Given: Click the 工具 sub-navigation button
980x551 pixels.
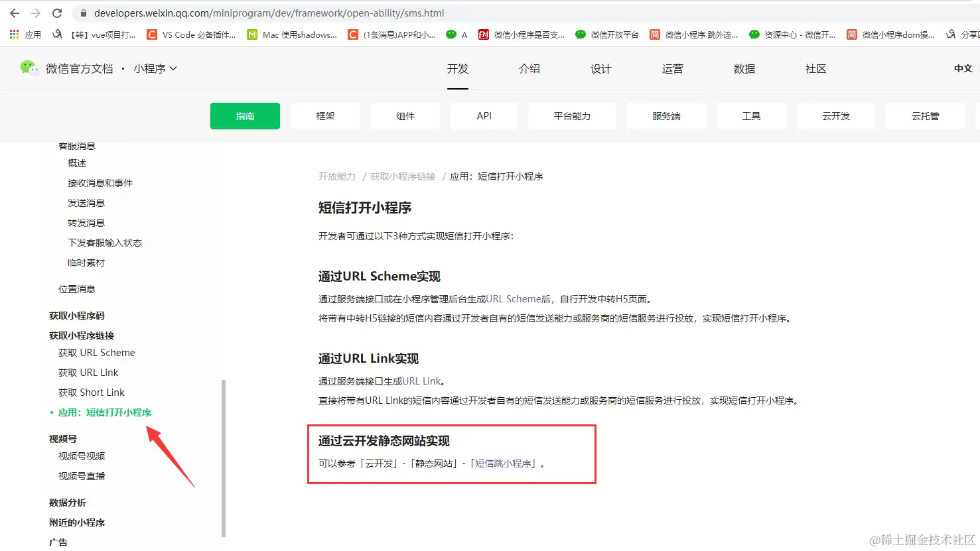Looking at the screenshot, I should (x=751, y=116).
